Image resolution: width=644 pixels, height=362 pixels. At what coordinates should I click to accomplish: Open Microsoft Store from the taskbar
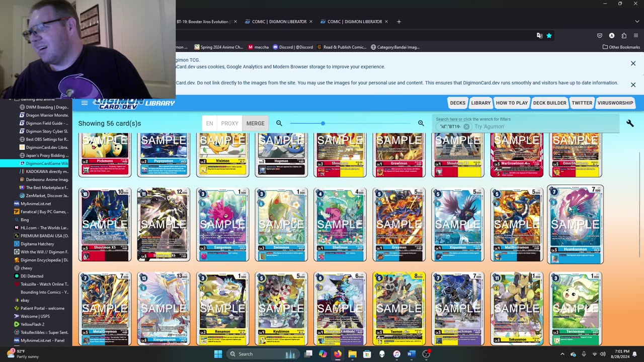tap(367, 354)
